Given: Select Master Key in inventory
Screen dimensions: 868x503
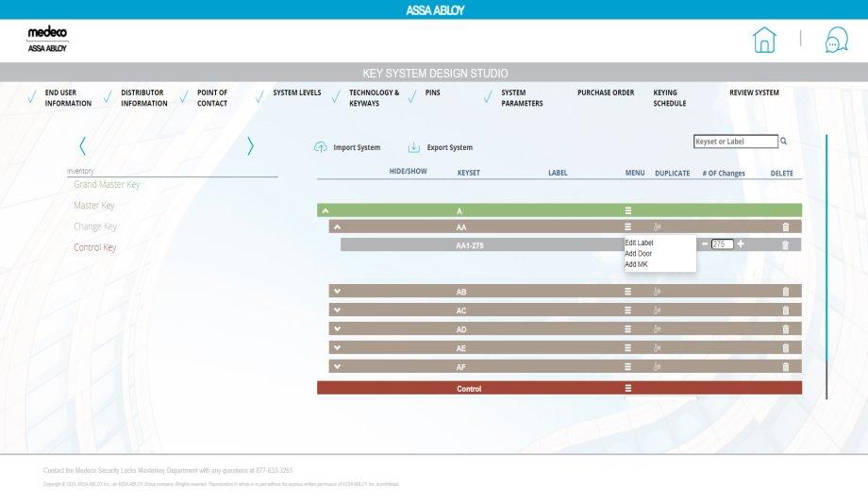Looking at the screenshot, I should [94, 206].
